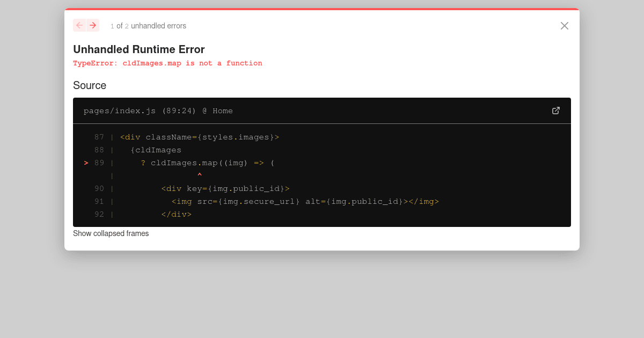Click the Unhandled Runtime Error heading
Image resolution: width=644 pixels, height=338 pixels.
coord(139,49)
